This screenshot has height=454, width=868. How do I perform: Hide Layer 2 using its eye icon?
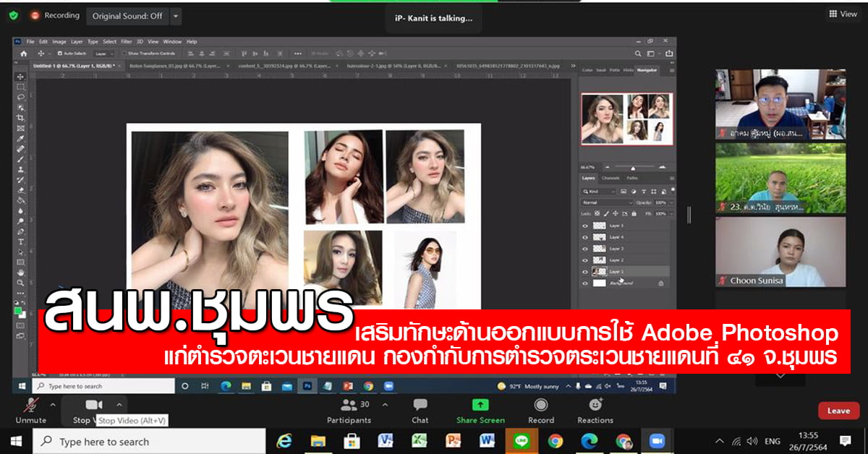pyautogui.click(x=586, y=260)
